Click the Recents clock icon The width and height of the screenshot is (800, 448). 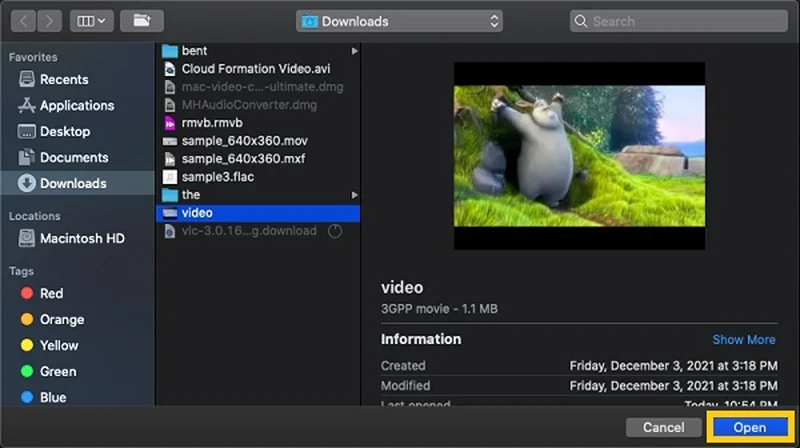(27, 79)
